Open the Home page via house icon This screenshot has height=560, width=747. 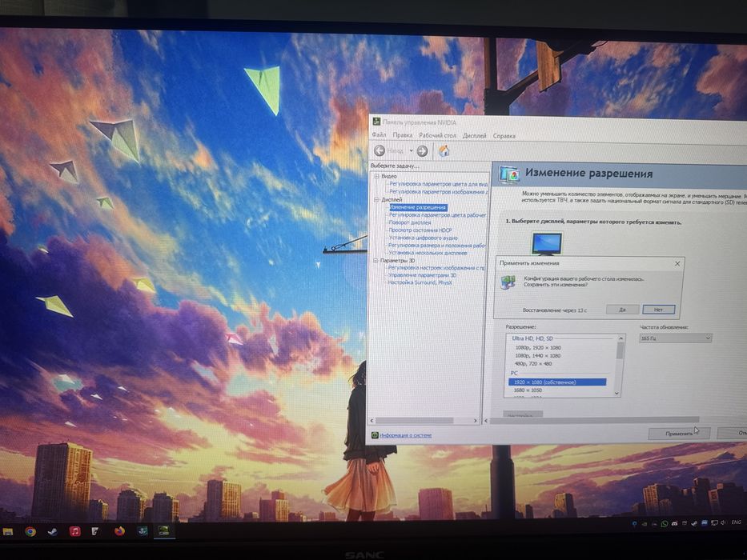click(444, 151)
